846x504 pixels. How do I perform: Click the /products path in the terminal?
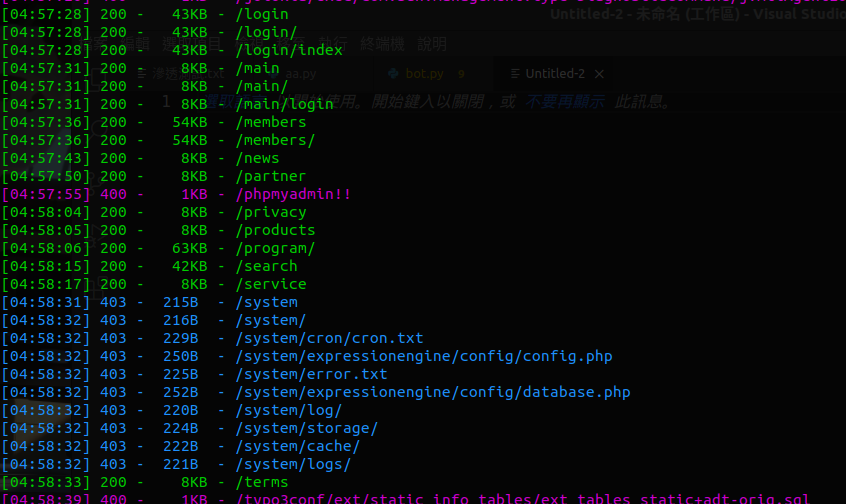click(x=275, y=230)
